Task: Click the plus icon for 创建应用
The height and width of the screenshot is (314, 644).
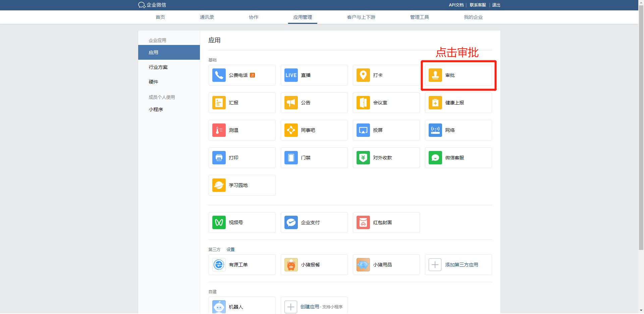Action: [x=291, y=307]
